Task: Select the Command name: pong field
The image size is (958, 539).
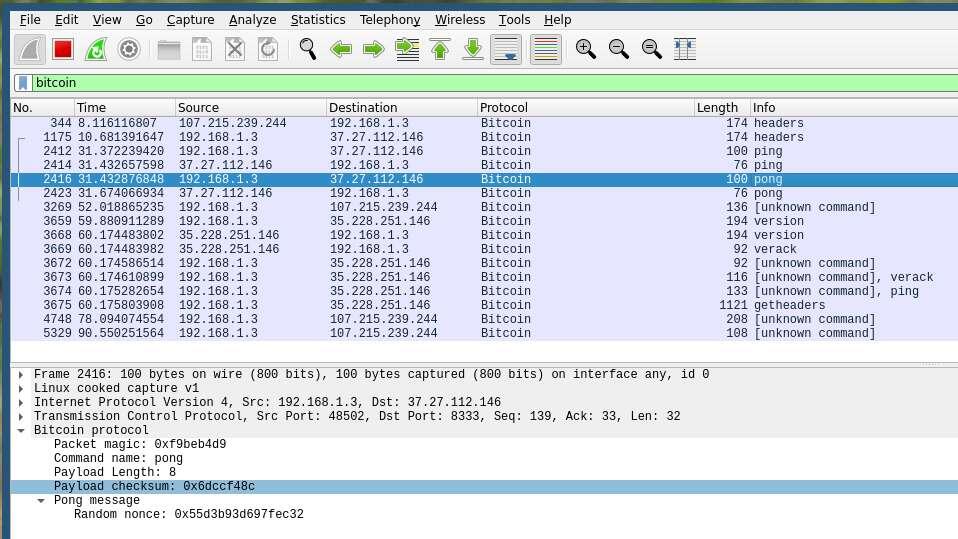Action: coord(484,458)
